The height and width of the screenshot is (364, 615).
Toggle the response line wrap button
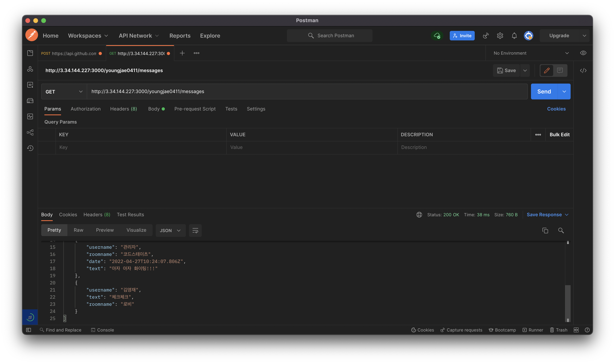(x=195, y=231)
